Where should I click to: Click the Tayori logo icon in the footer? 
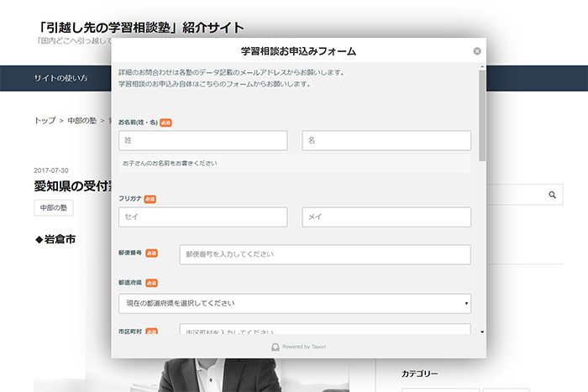(275, 346)
